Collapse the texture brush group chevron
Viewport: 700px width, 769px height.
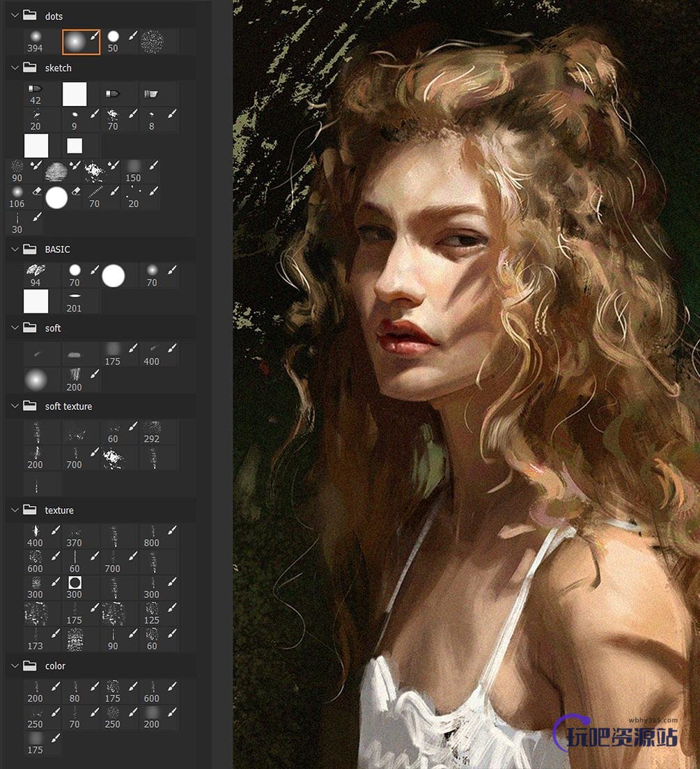pyautogui.click(x=15, y=510)
